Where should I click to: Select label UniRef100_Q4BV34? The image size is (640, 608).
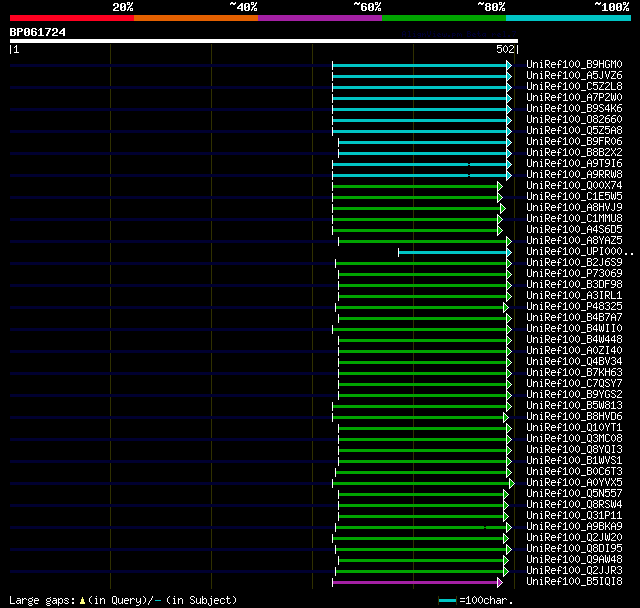point(574,362)
